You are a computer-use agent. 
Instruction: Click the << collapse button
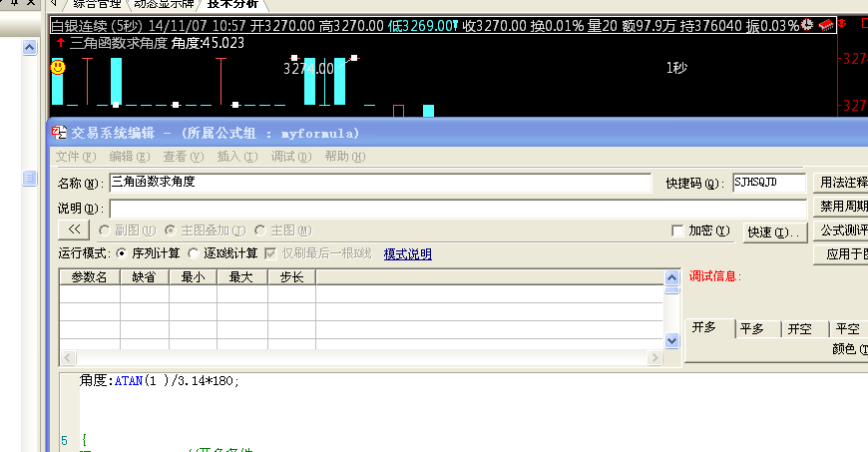[x=75, y=229]
